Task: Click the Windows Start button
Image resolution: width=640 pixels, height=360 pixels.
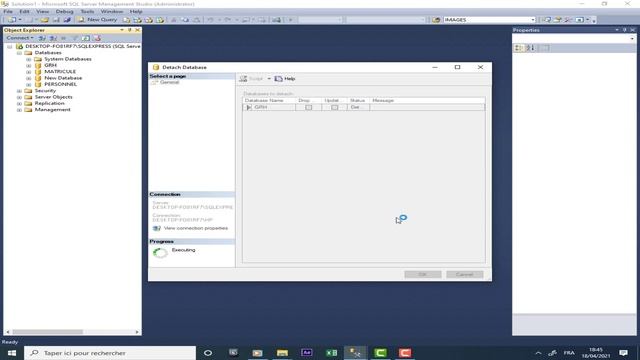Action: 11,353
